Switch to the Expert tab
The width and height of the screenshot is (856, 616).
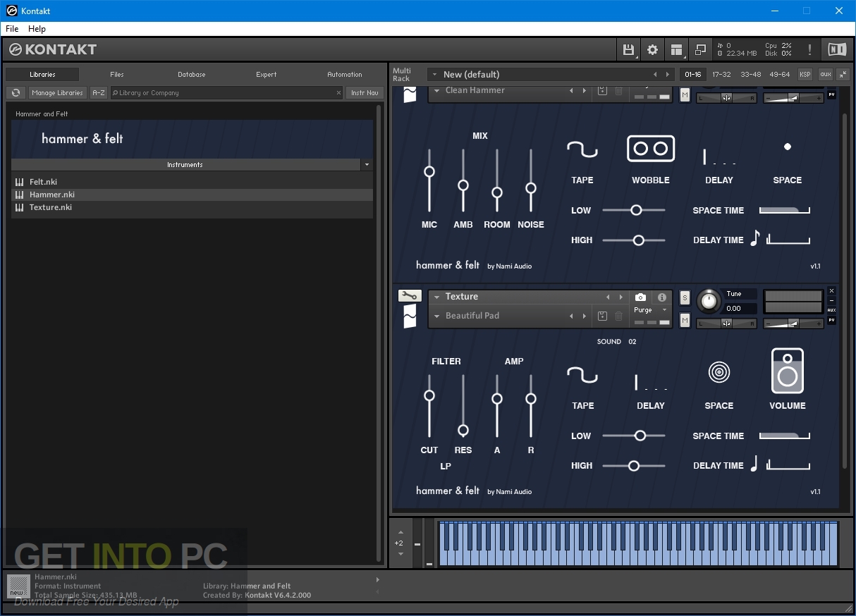pos(267,74)
